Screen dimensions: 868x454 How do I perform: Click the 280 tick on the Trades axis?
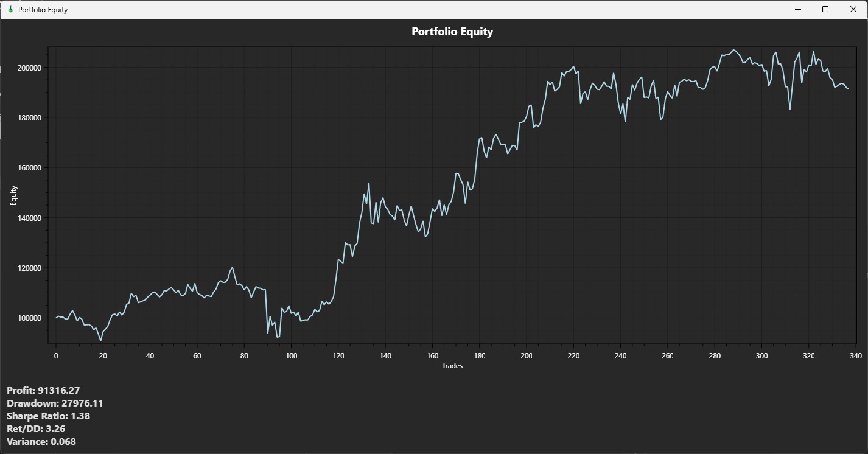715,356
